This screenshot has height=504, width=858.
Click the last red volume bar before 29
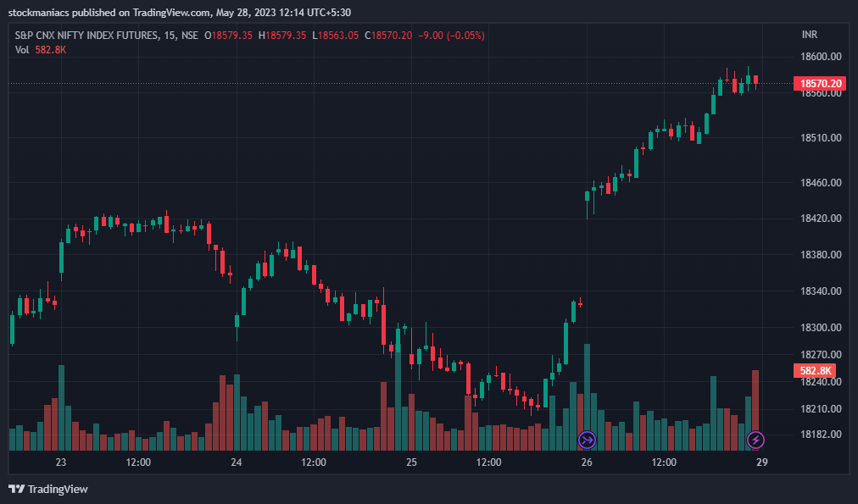coord(755,411)
